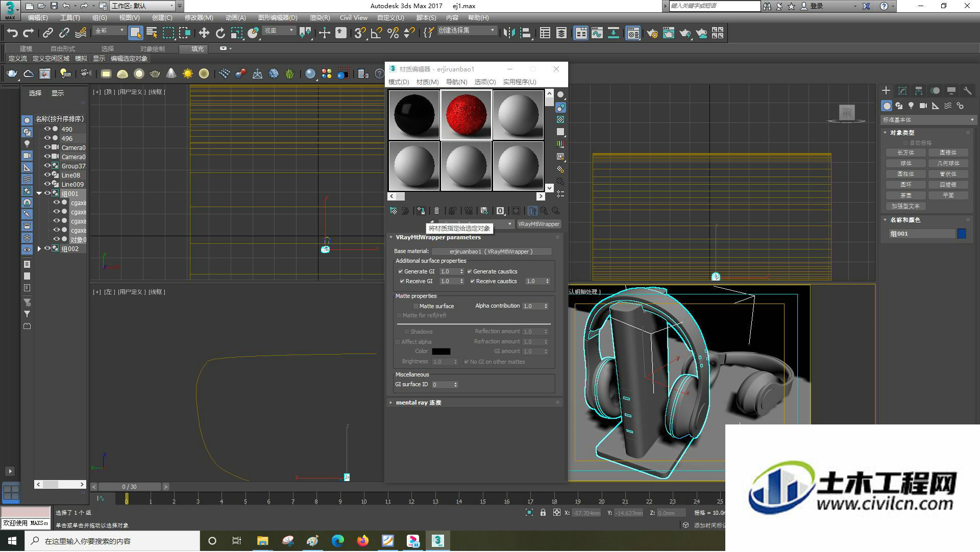The width and height of the screenshot is (980, 552).
Task: Toggle Show End Result icon
Action: [x=532, y=211]
